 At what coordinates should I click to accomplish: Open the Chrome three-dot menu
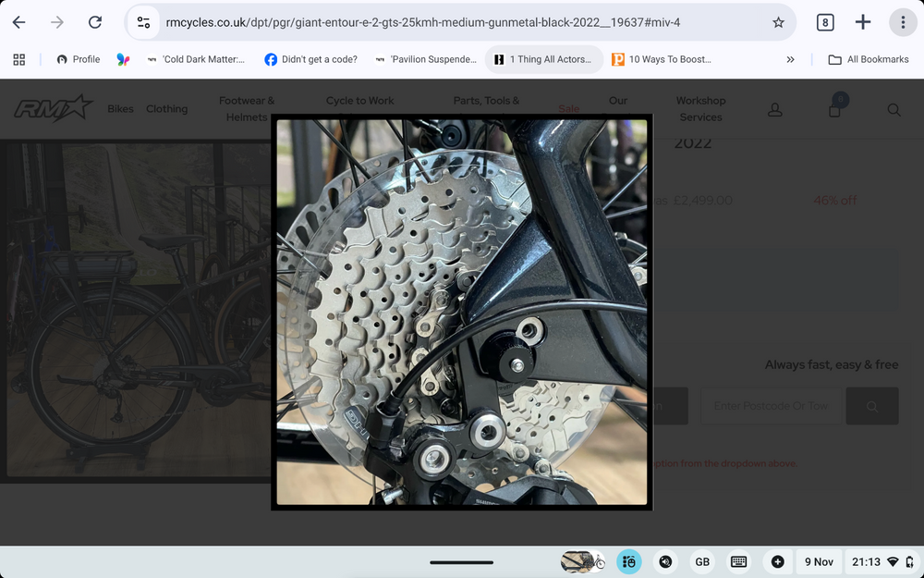(903, 22)
